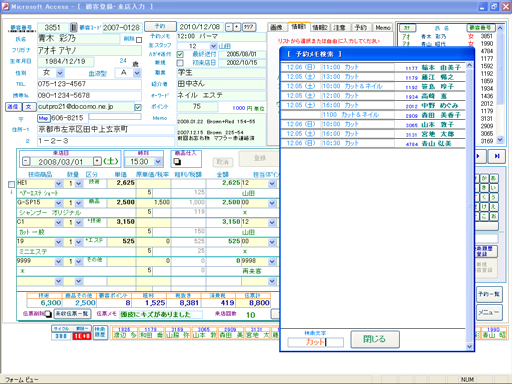Switch to the Memo tab
The width and height of the screenshot is (512, 384).
click(382, 27)
